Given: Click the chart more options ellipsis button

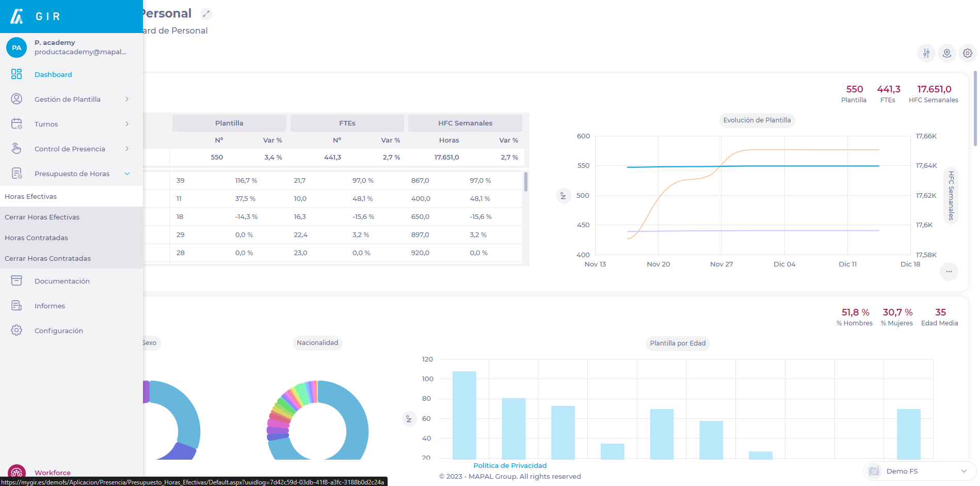Looking at the screenshot, I should (949, 272).
